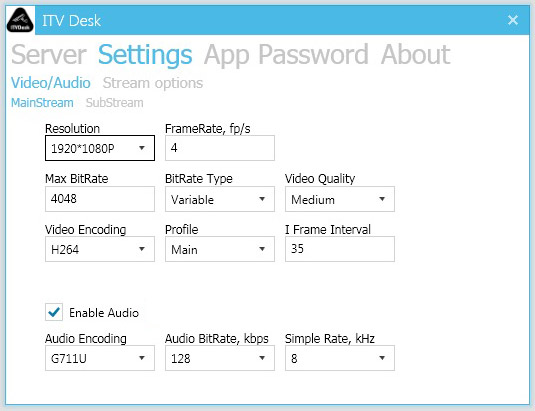Go to App Password tab

click(286, 55)
